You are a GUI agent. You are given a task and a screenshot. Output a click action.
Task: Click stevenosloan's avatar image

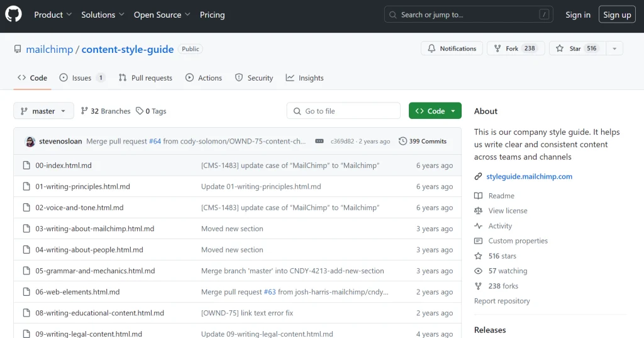[30, 142]
